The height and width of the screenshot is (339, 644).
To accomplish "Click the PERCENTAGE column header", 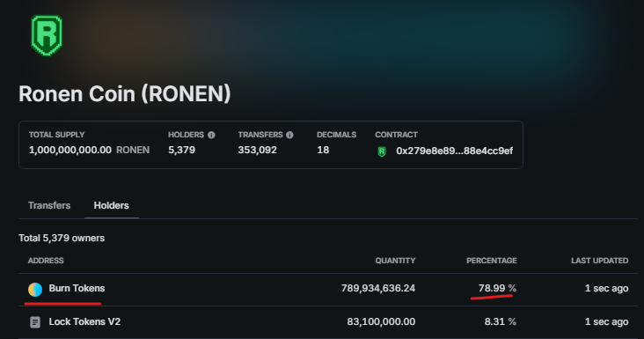I will 492,261.
